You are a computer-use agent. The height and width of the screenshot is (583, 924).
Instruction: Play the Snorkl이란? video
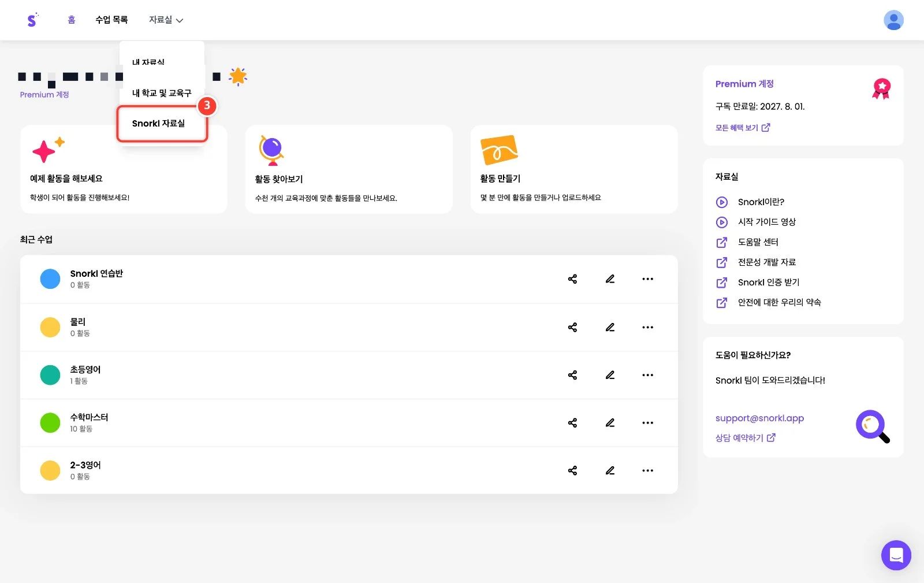point(750,202)
